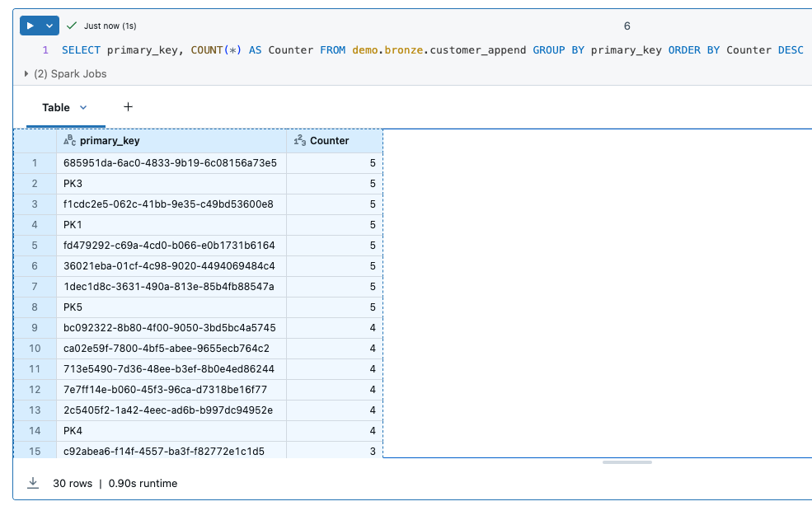Viewport: 812px width, 506px height.
Task: Download the query results
Action: pos(33,483)
